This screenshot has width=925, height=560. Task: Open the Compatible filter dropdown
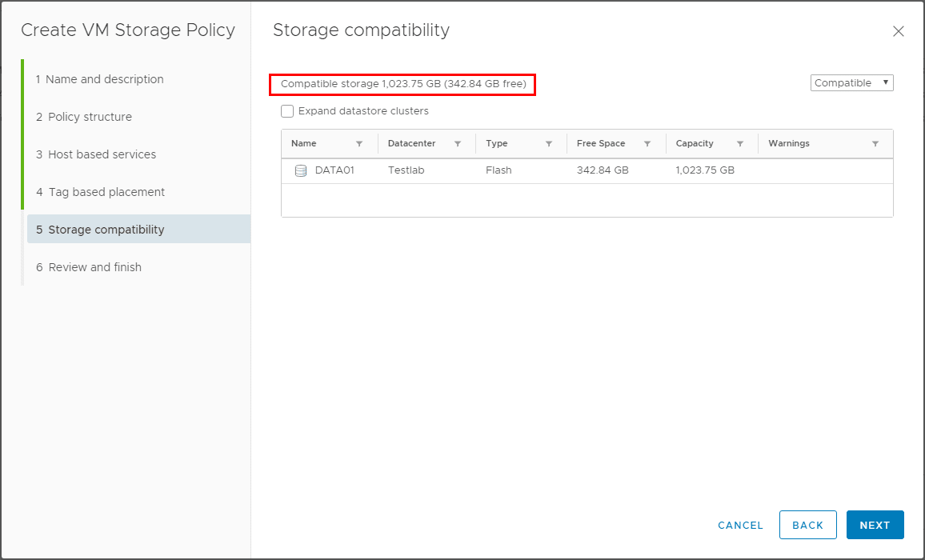click(x=851, y=83)
